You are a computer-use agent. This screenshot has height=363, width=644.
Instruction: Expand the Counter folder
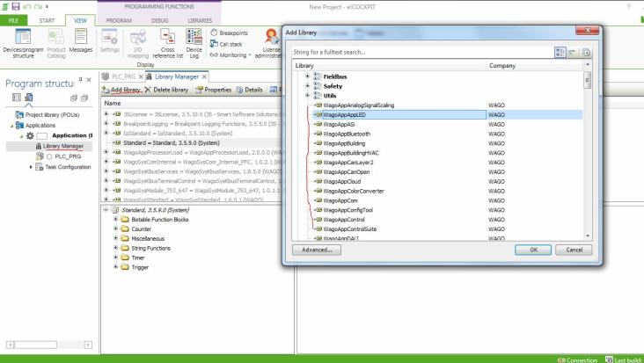click(x=115, y=229)
